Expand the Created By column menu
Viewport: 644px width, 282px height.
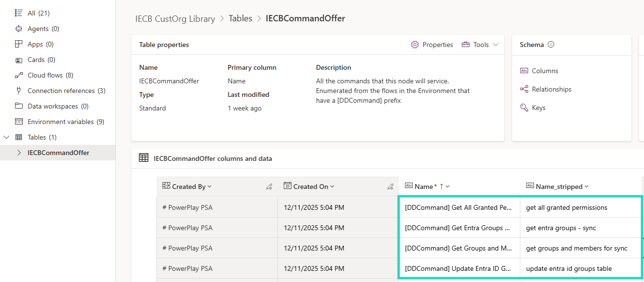coord(209,187)
